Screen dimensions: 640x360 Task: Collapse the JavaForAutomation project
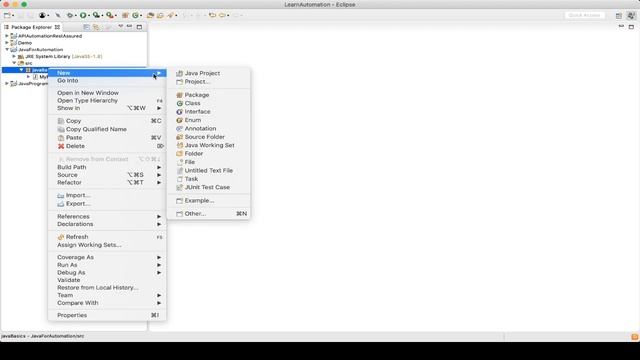[x=7, y=49]
